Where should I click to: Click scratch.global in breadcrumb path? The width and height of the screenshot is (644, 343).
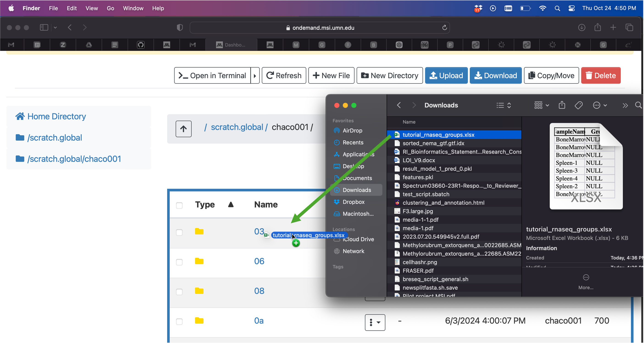pos(237,127)
